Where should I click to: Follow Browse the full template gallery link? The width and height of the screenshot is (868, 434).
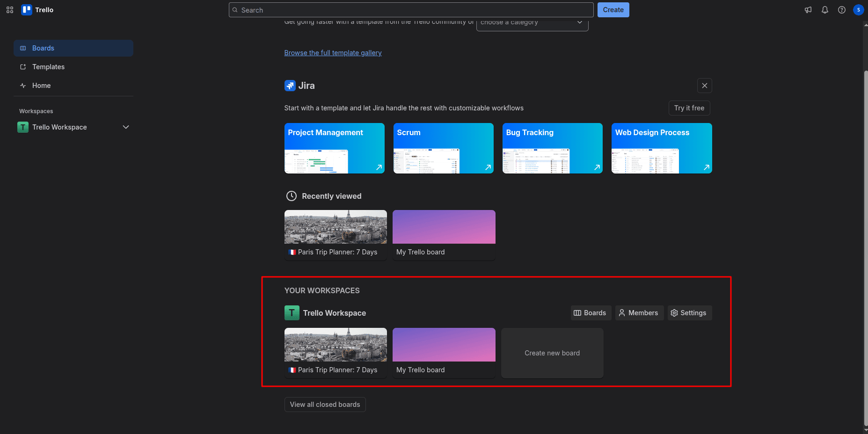click(x=333, y=53)
